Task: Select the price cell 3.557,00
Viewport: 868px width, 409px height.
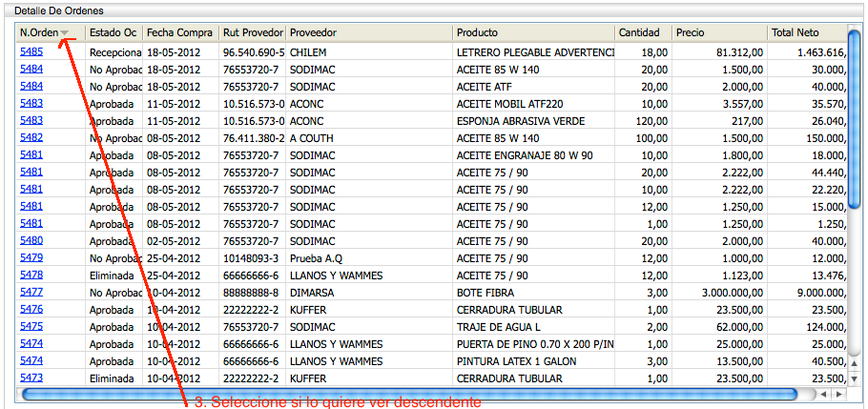Action: pos(719,104)
